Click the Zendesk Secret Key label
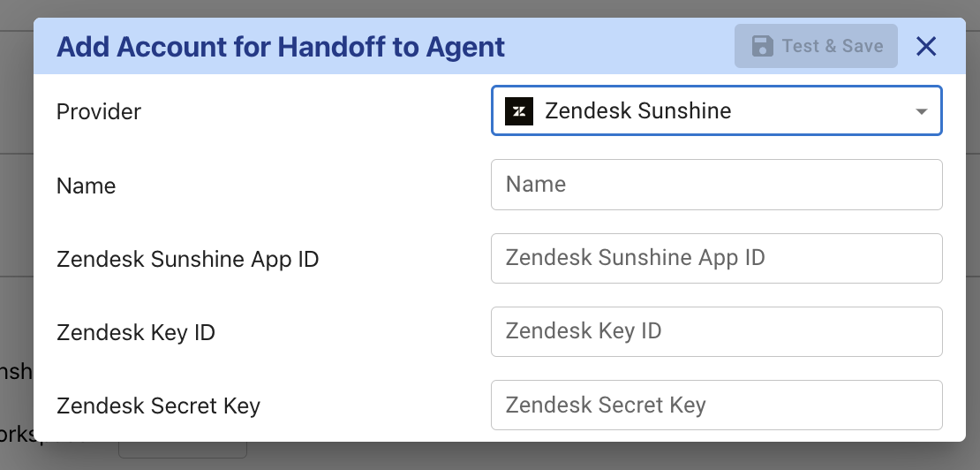This screenshot has height=470, width=980. [158, 406]
